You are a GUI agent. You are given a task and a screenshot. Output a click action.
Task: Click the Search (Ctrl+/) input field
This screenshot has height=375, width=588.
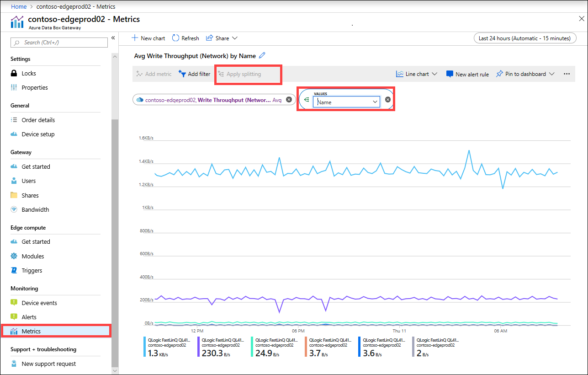(x=59, y=43)
